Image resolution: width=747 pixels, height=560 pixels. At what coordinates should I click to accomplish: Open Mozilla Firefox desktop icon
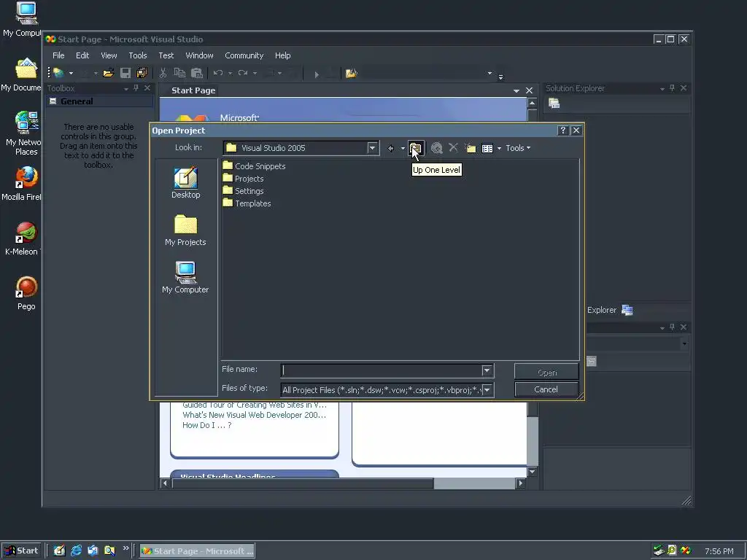pyautogui.click(x=25, y=183)
